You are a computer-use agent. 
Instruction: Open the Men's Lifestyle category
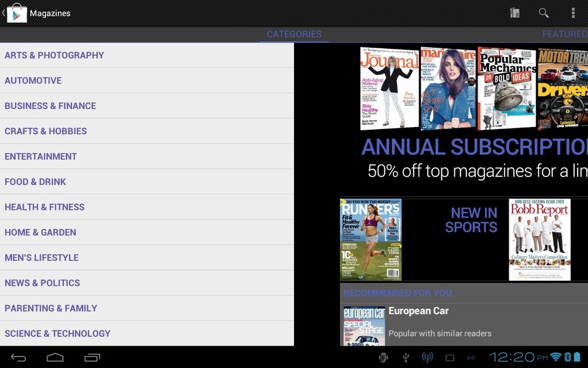(x=146, y=258)
